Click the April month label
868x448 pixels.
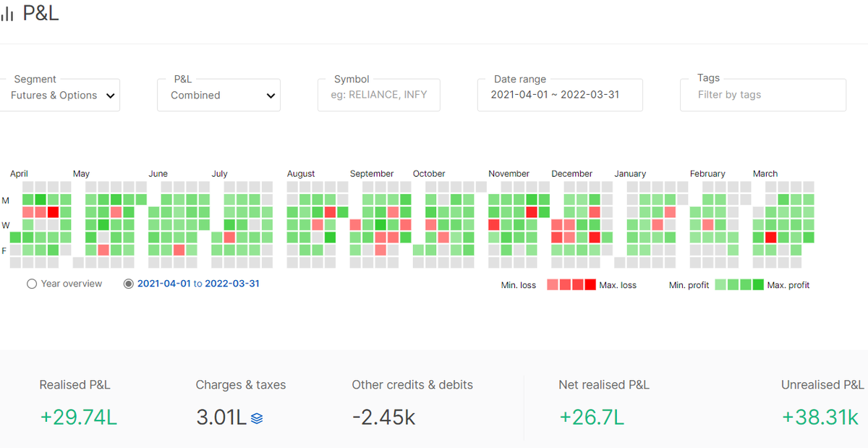coord(19,174)
